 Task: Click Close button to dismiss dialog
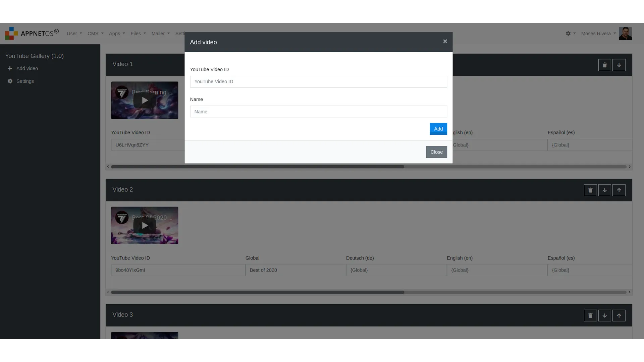436,152
